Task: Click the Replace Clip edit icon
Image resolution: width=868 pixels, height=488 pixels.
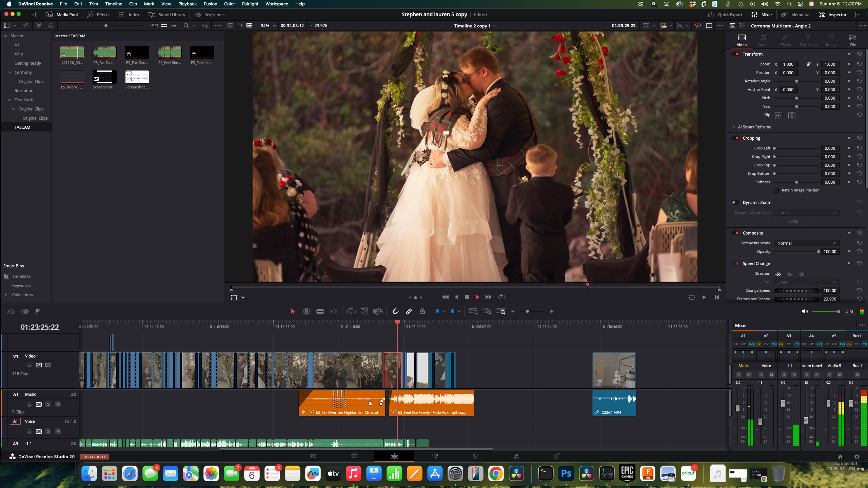Action: pyautogui.click(x=378, y=311)
